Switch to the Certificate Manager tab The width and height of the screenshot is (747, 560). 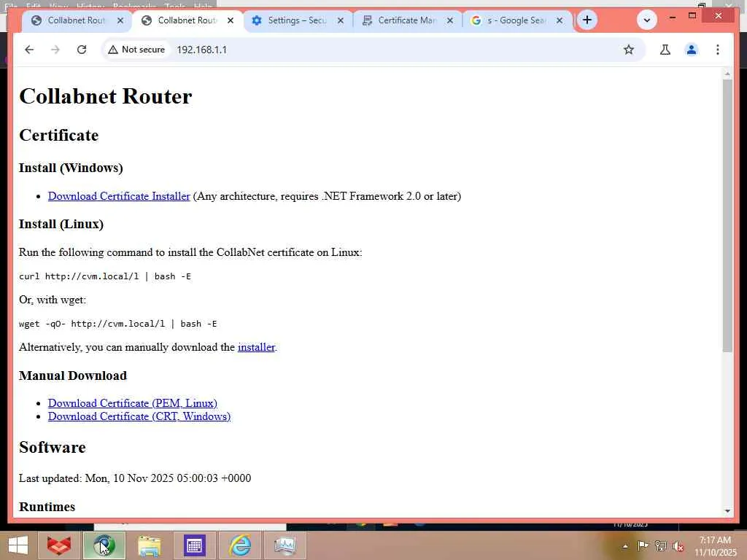pyautogui.click(x=407, y=20)
